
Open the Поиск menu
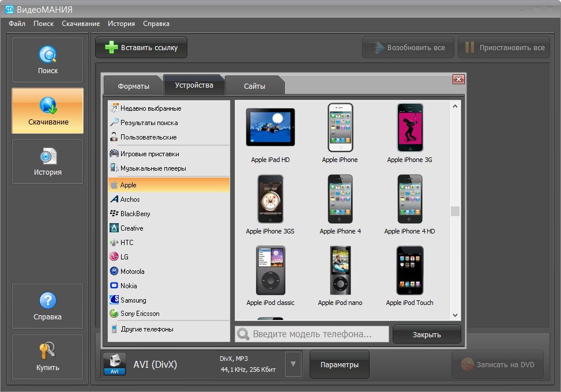(43, 24)
